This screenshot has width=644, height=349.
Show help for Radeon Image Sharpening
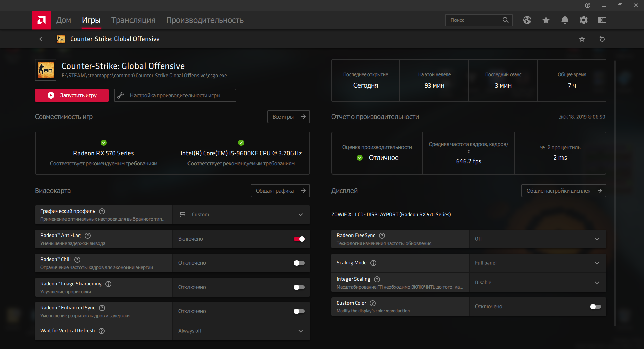(x=108, y=284)
